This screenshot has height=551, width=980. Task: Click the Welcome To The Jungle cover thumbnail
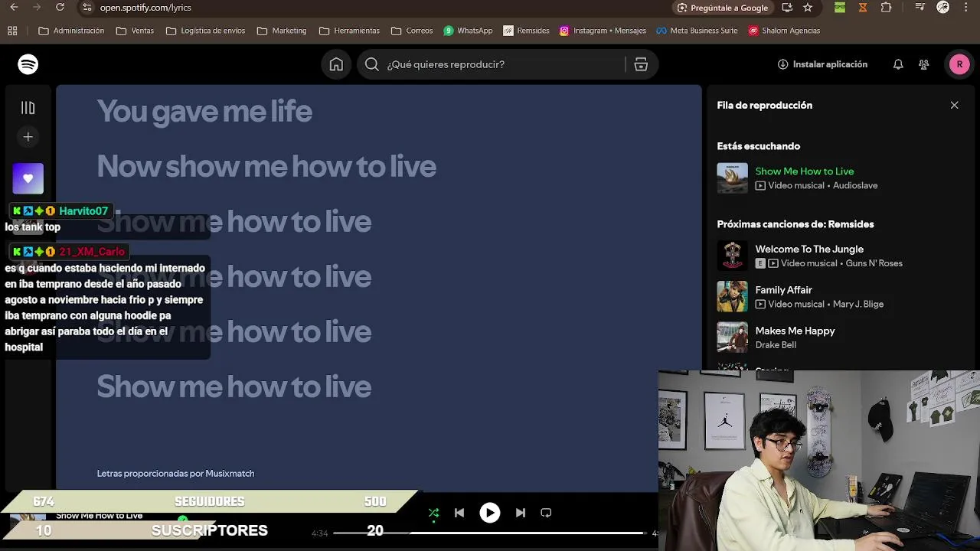[732, 256]
